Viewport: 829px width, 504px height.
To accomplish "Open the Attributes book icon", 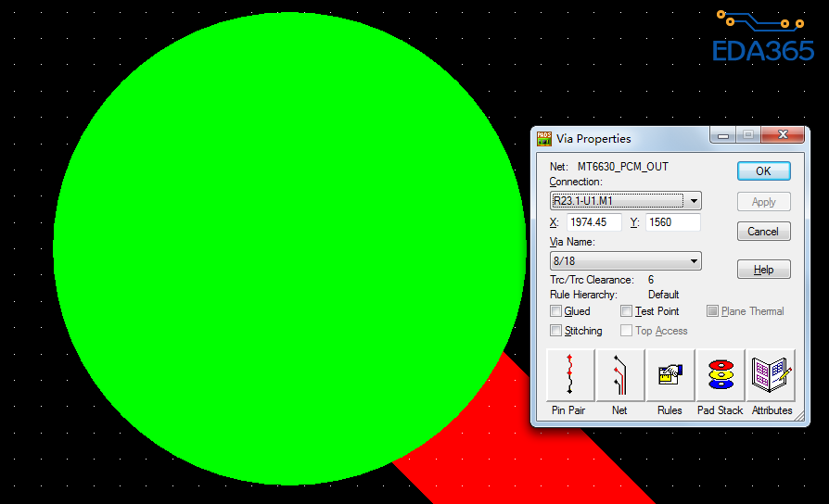I will pyautogui.click(x=771, y=375).
